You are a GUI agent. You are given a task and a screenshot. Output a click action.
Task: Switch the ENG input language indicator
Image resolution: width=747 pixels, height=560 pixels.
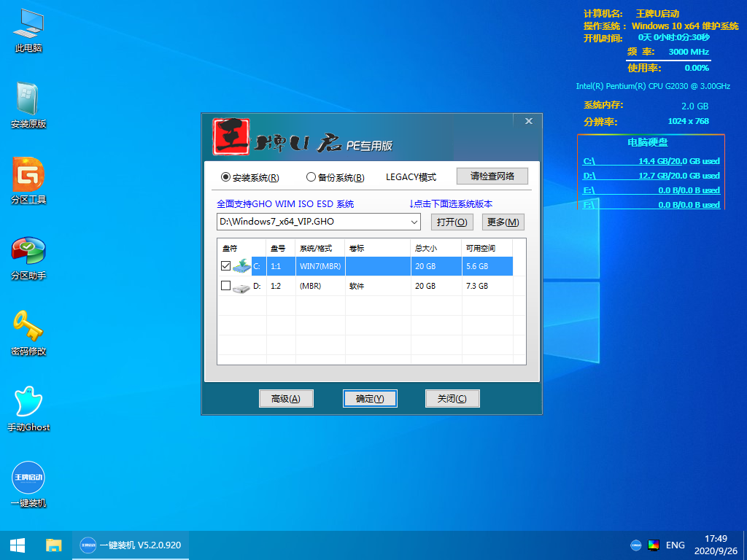point(675,545)
